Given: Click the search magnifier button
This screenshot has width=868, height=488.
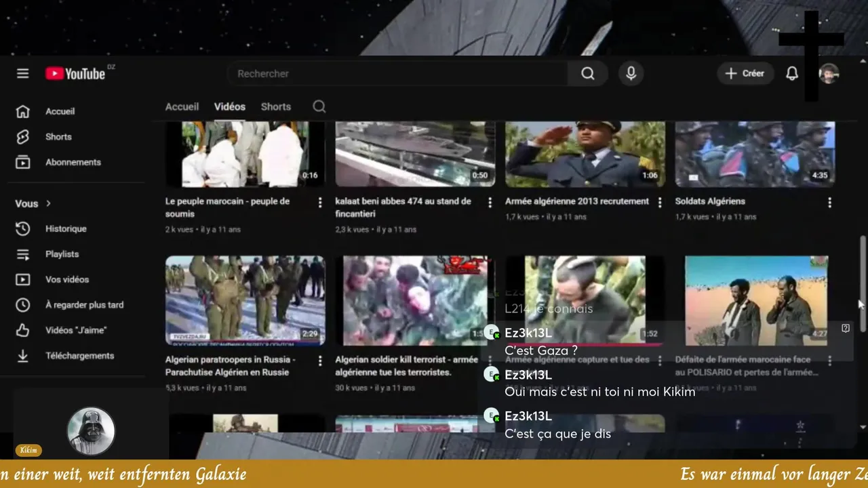Looking at the screenshot, I should pos(588,73).
